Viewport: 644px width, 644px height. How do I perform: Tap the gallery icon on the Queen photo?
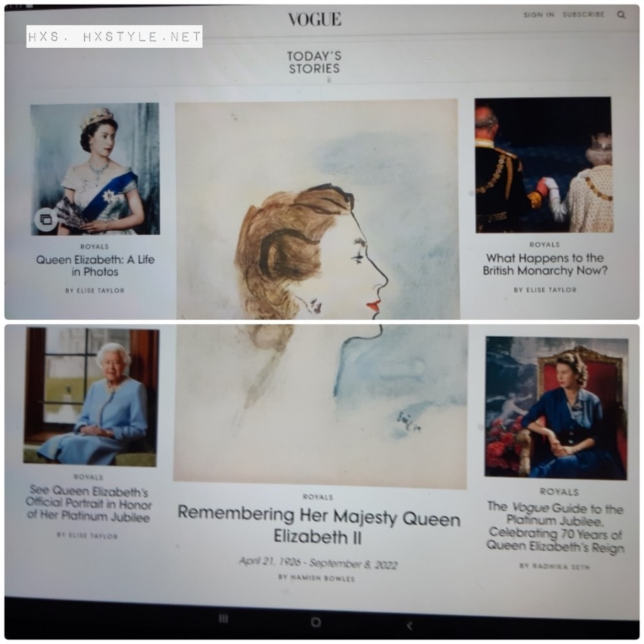pos(45,219)
